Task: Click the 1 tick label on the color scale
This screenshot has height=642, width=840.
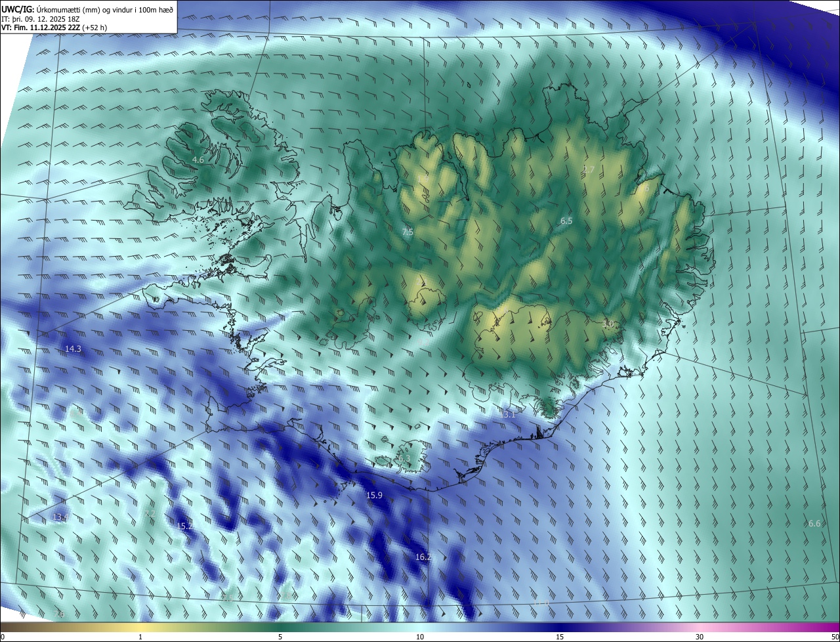Action: [x=140, y=637]
